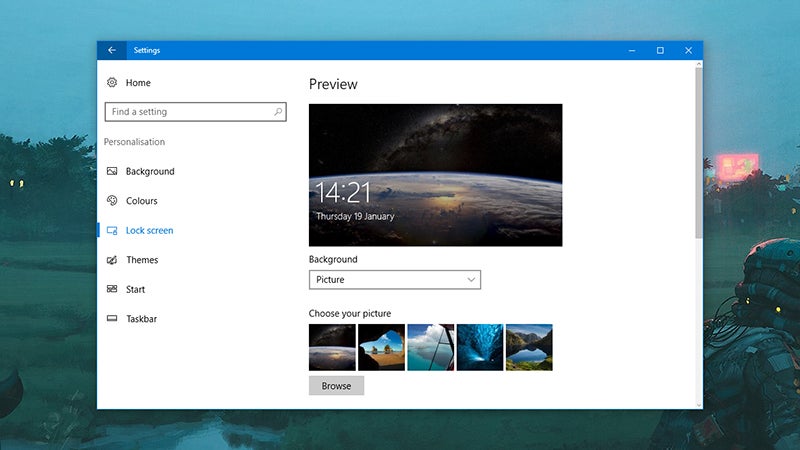Pick the mountain lake picture thumbnail
Viewport: 800px width, 450px height.
(x=529, y=347)
